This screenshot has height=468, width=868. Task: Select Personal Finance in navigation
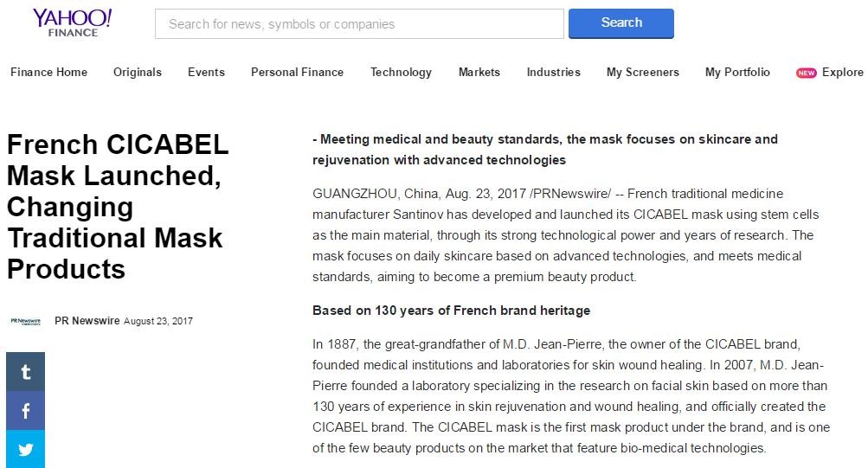click(x=298, y=73)
